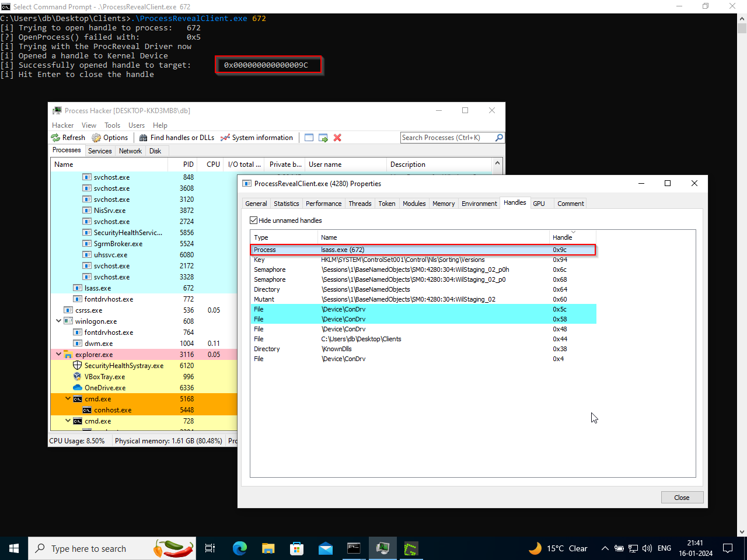Image resolution: width=747 pixels, height=560 pixels.
Task: Select the Processes tab
Action: pyautogui.click(x=67, y=150)
